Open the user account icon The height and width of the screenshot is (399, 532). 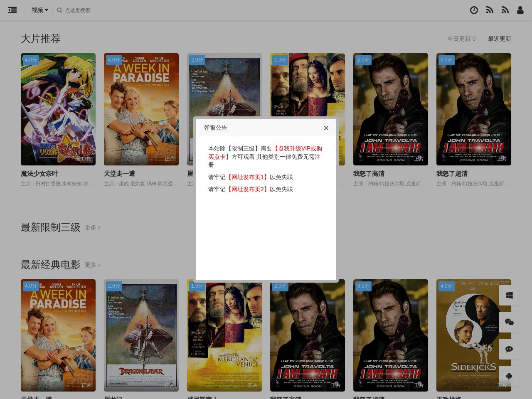click(520, 10)
